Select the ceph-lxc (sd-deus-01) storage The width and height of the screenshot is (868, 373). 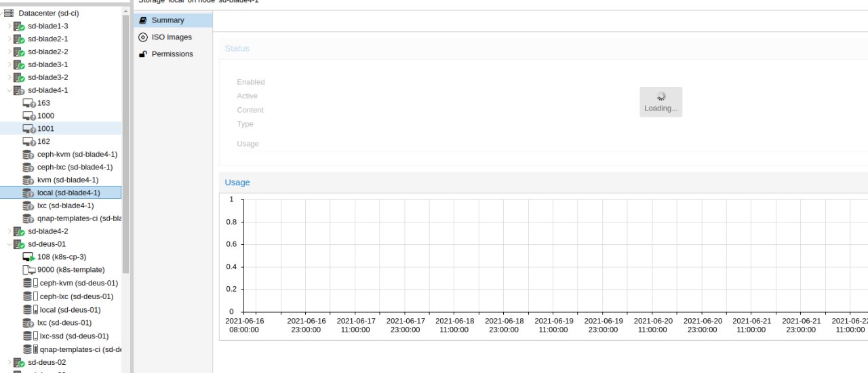[77, 296]
